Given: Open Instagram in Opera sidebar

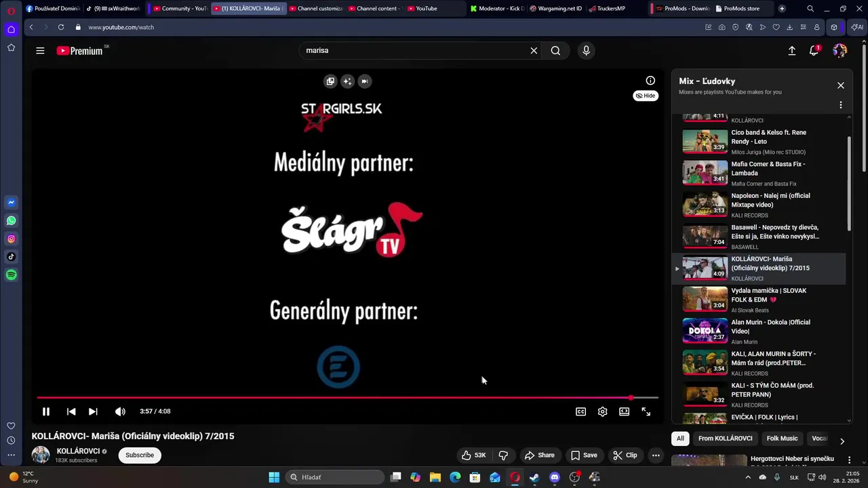Looking at the screenshot, I should pos(11,239).
